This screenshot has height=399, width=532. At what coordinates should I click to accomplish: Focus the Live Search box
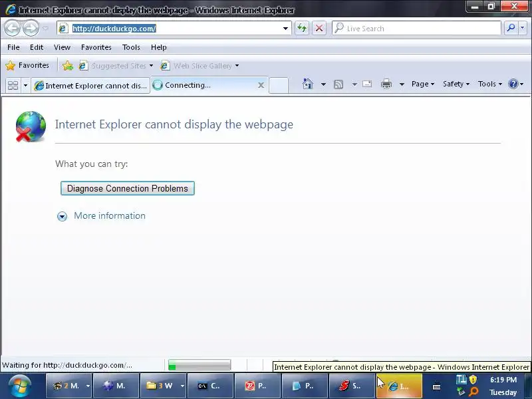(x=417, y=28)
